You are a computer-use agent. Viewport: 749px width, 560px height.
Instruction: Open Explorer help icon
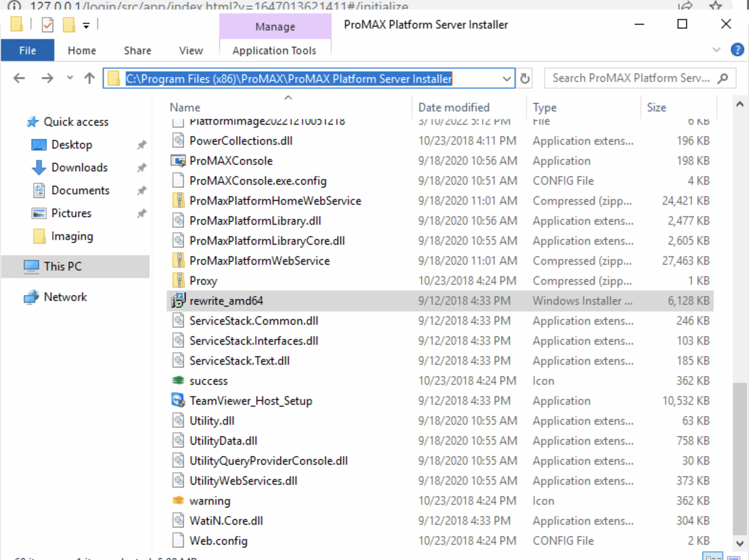(737, 50)
